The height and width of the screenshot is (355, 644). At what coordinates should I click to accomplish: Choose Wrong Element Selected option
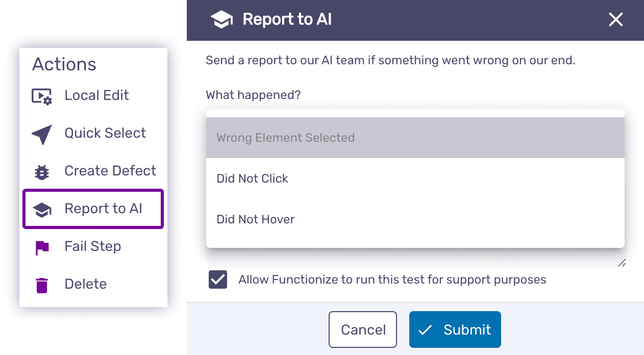285,138
